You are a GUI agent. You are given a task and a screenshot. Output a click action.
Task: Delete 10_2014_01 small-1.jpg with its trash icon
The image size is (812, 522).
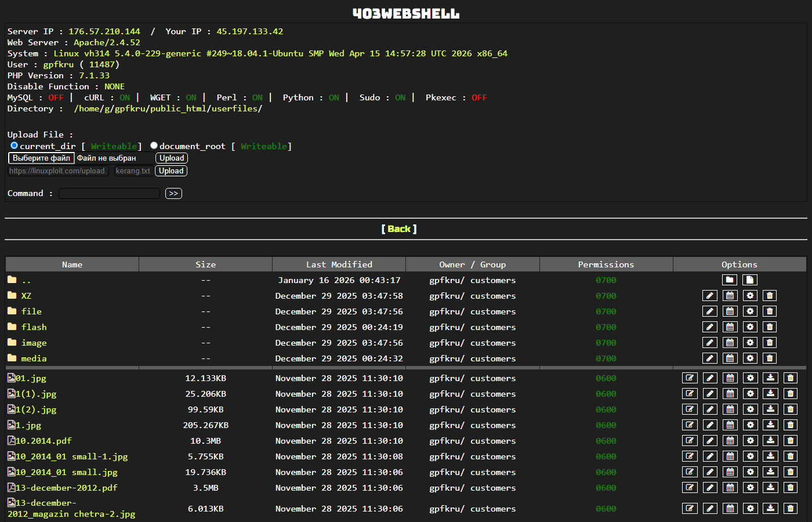tap(790, 456)
